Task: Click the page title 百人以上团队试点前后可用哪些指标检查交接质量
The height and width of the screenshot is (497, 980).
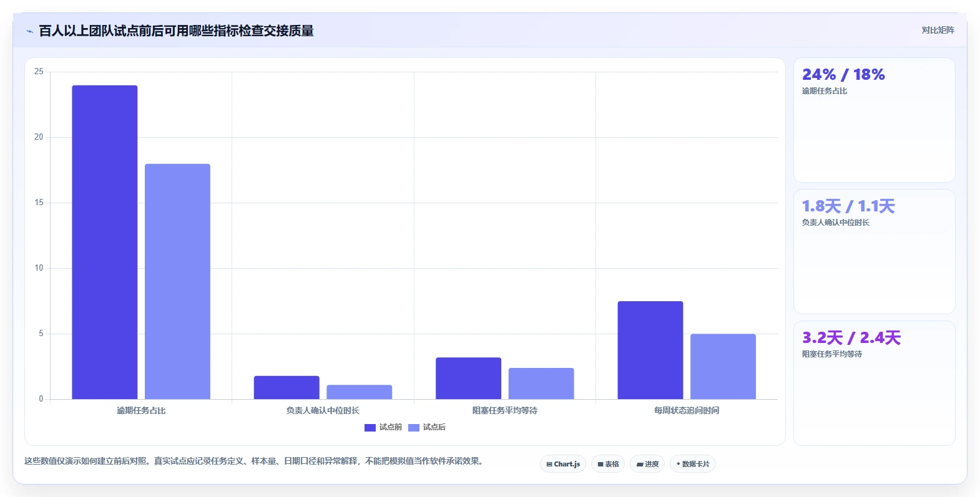Action: (176, 31)
